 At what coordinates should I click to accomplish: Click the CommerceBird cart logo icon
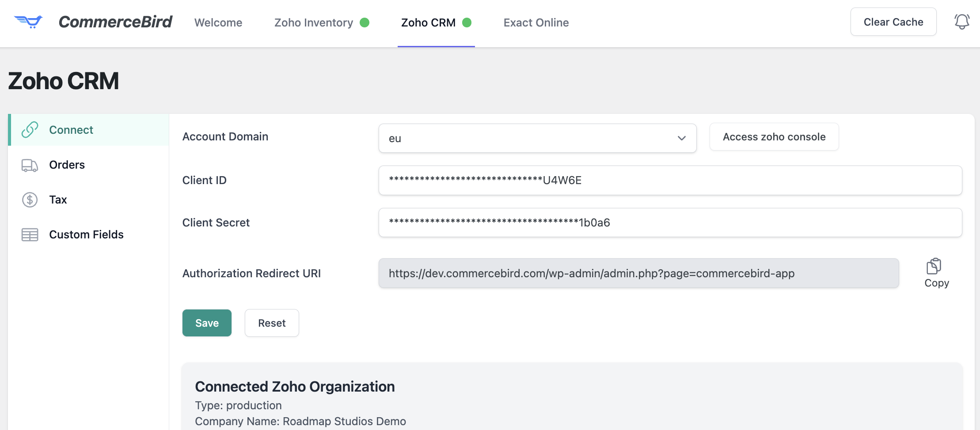[28, 22]
